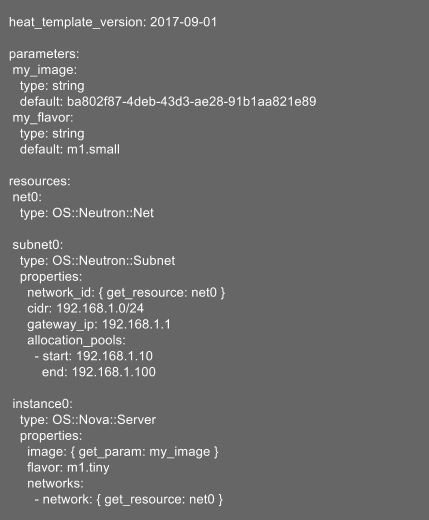Viewport: 429px width, 520px height.
Task: Click the my_flavor: parameter key
Action: pos(43,118)
